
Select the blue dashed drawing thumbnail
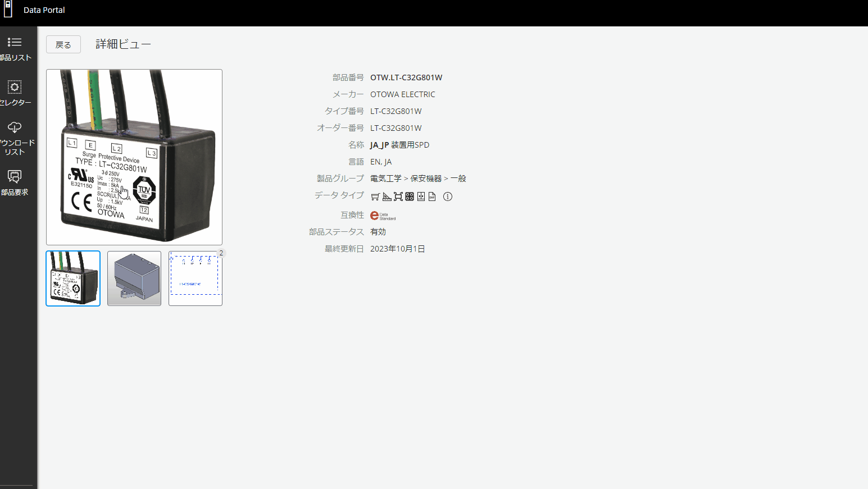pos(196,278)
